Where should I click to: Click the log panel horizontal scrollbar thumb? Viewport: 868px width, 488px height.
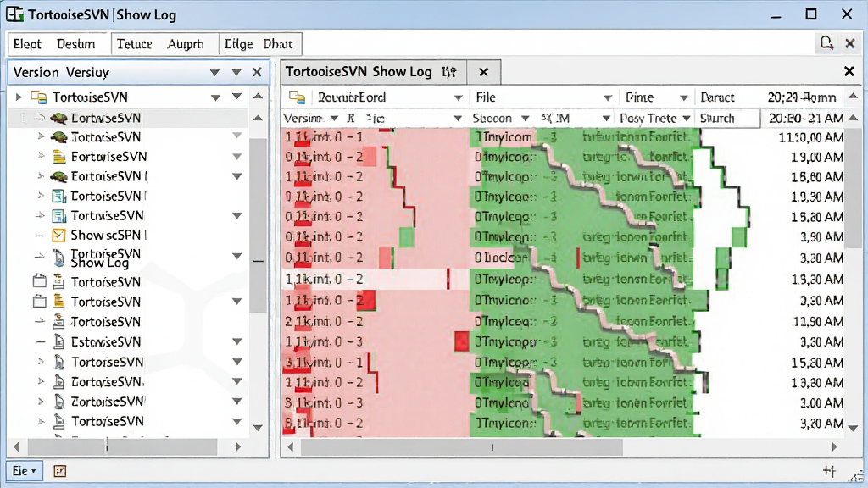pos(462,446)
